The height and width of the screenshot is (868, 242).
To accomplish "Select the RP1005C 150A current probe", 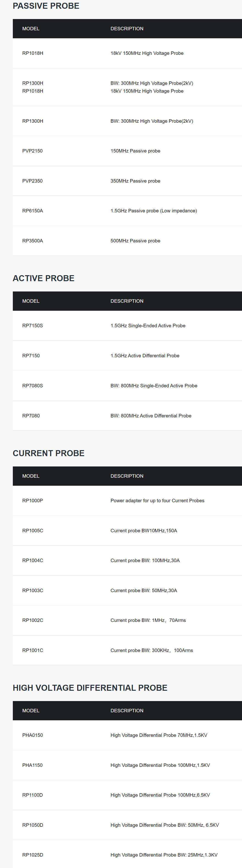I will click(127, 531).
